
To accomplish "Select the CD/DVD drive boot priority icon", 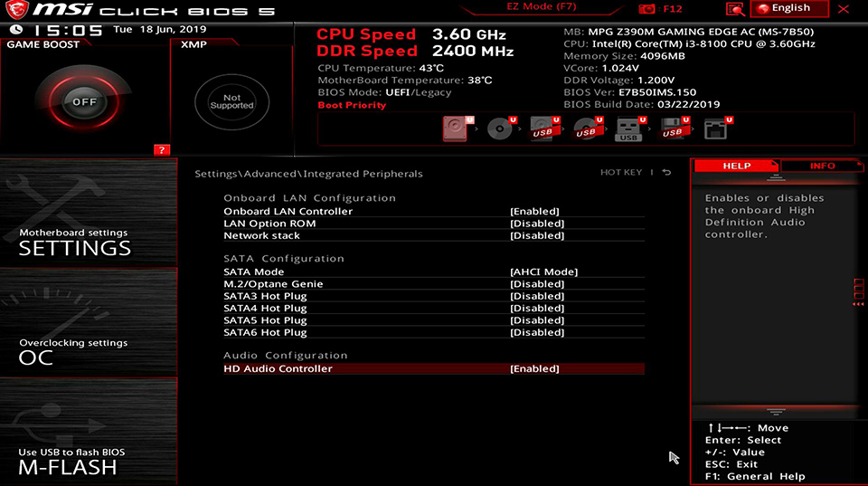I will pyautogui.click(x=500, y=129).
